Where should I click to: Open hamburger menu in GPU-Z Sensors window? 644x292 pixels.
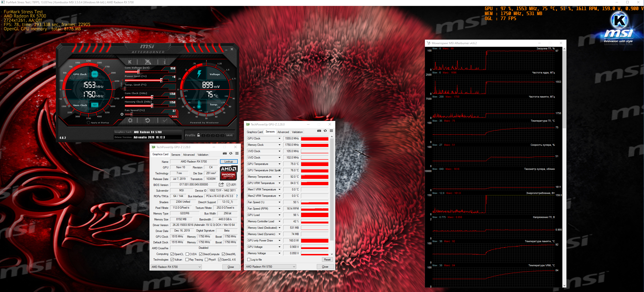click(x=331, y=131)
